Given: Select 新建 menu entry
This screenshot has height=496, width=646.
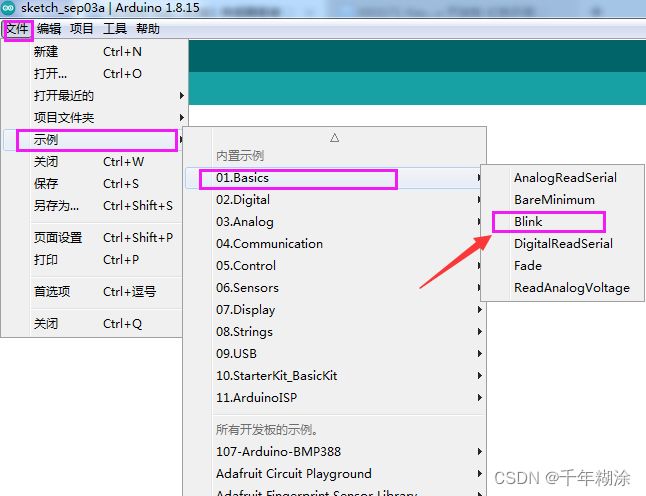Looking at the screenshot, I should pos(93,52).
